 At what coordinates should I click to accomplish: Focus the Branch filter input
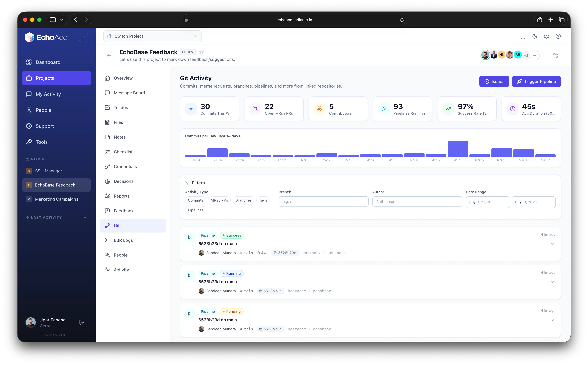(x=323, y=202)
